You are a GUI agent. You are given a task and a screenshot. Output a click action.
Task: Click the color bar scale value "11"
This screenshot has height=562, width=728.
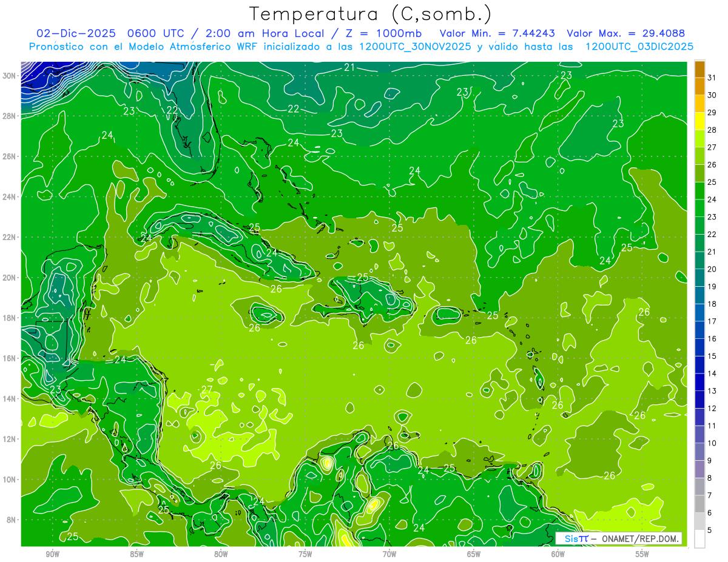712,426
